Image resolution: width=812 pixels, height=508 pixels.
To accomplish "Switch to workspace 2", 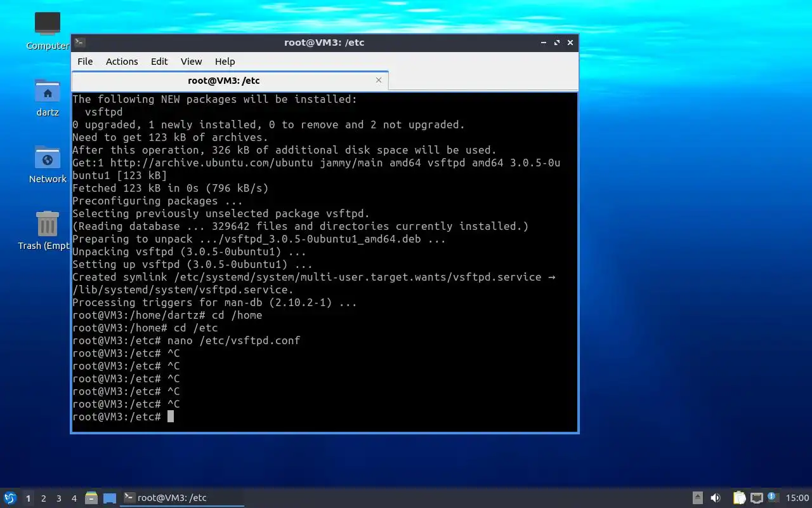I will [x=43, y=498].
